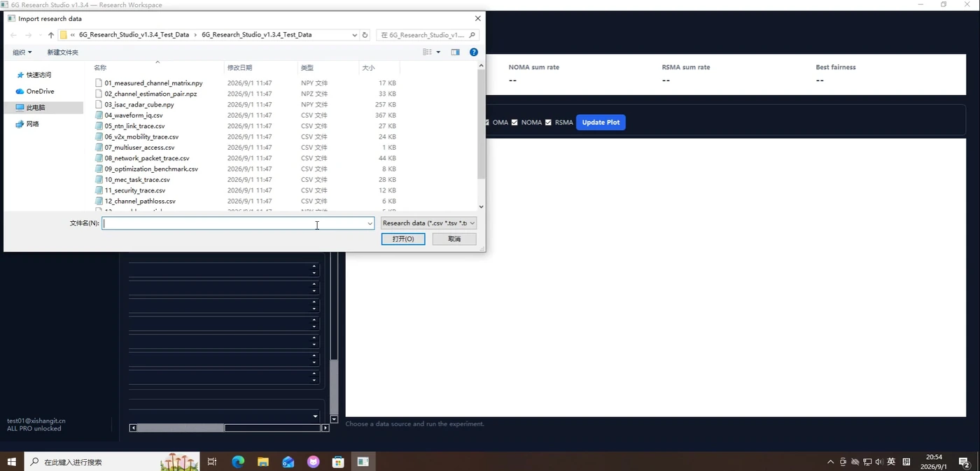This screenshot has width=980, height=471.
Task: Open File Explorer from the taskbar
Action: coord(263,462)
